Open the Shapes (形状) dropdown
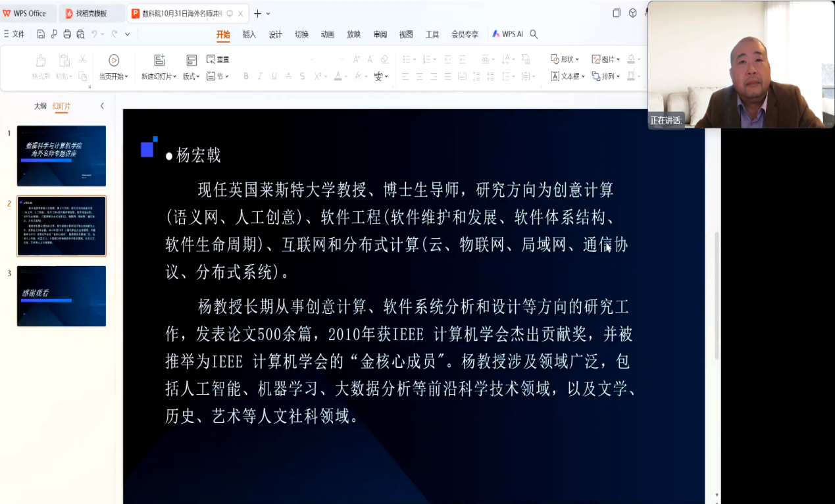Image resolution: width=835 pixels, height=504 pixels. pos(567,58)
